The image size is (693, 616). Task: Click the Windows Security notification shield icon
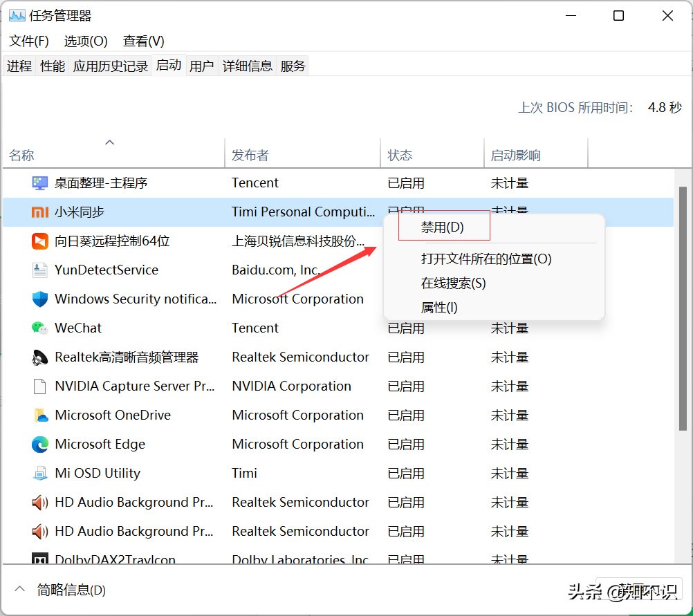40,299
